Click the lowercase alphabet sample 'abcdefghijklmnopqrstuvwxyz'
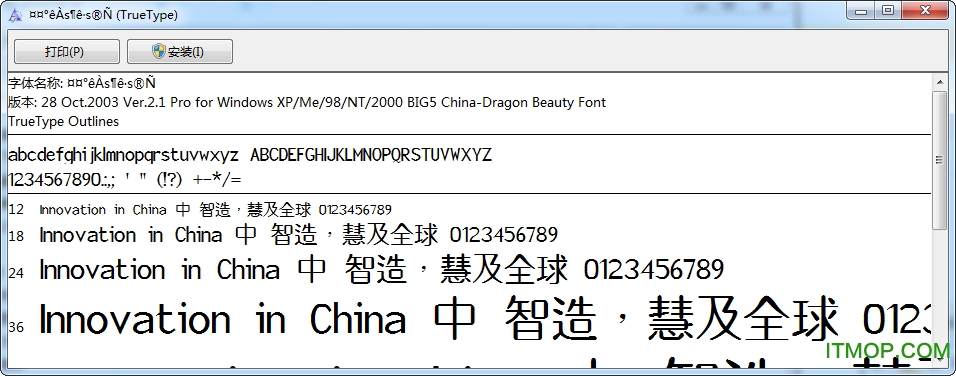 [x=123, y=156]
